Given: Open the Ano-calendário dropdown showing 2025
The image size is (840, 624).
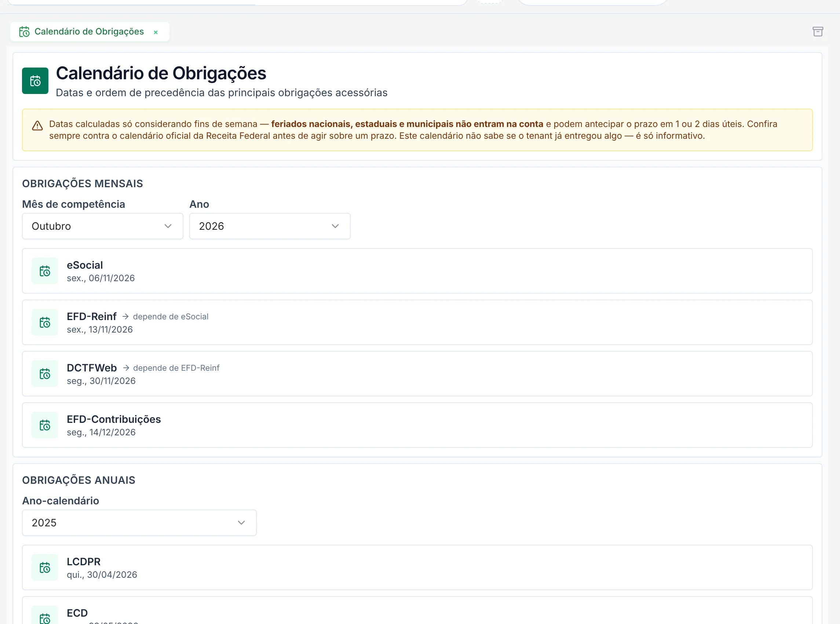Looking at the screenshot, I should (139, 523).
